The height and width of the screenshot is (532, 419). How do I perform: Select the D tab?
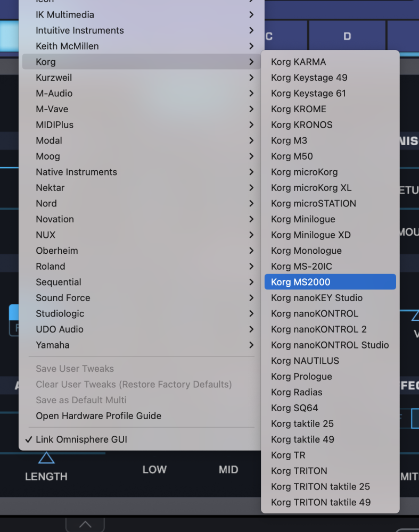pyautogui.click(x=347, y=36)
